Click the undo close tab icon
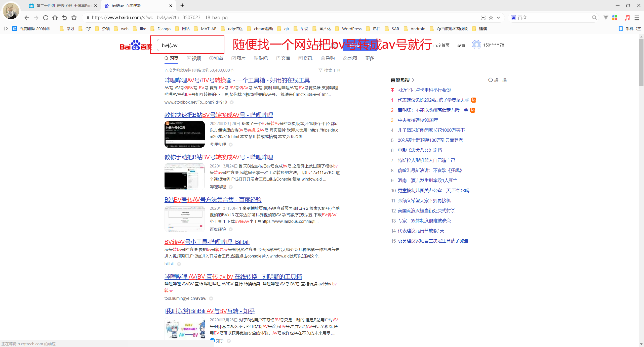 point(64,18)
